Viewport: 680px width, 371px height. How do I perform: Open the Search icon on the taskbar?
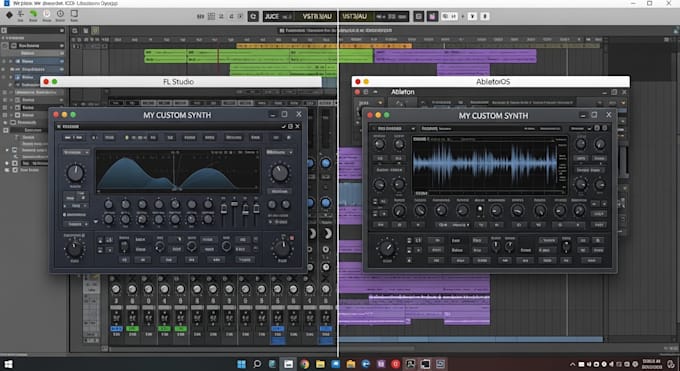coord(257,364)
